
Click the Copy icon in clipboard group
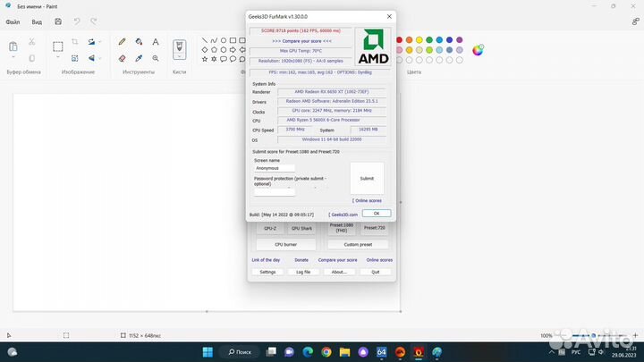pyautogui.click(x=31, y=58)
